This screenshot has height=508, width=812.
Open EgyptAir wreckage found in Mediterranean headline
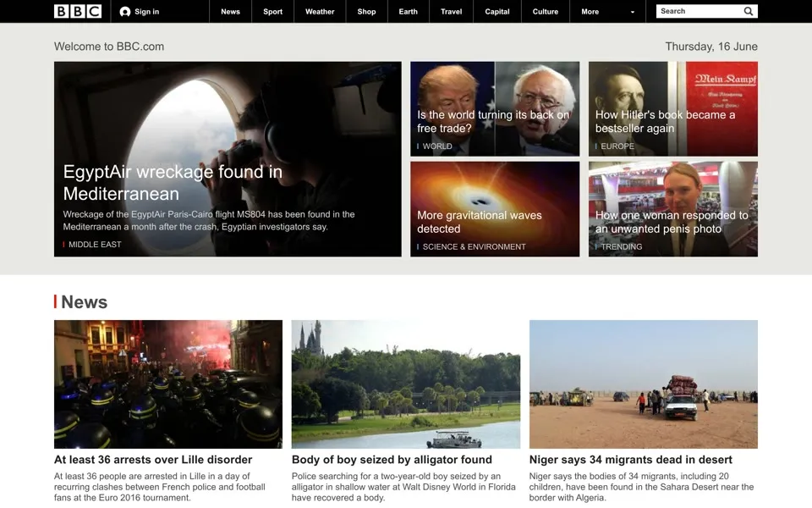point(173,183)
